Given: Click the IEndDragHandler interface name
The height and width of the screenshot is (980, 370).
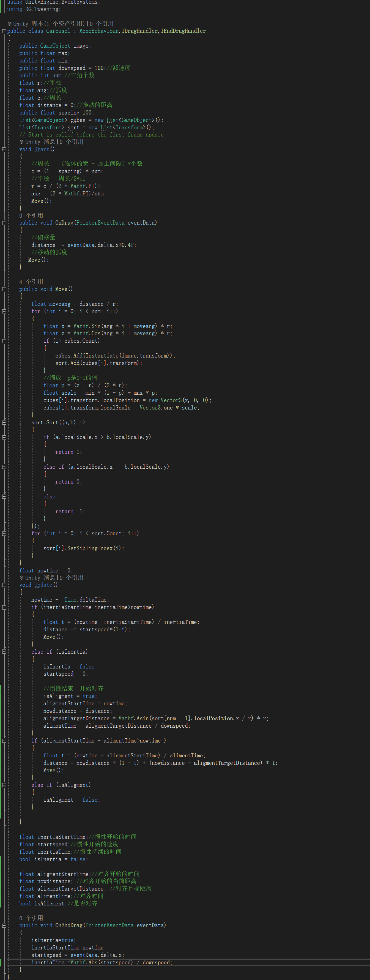Looking at the screenshot, I should coord(183,31).
